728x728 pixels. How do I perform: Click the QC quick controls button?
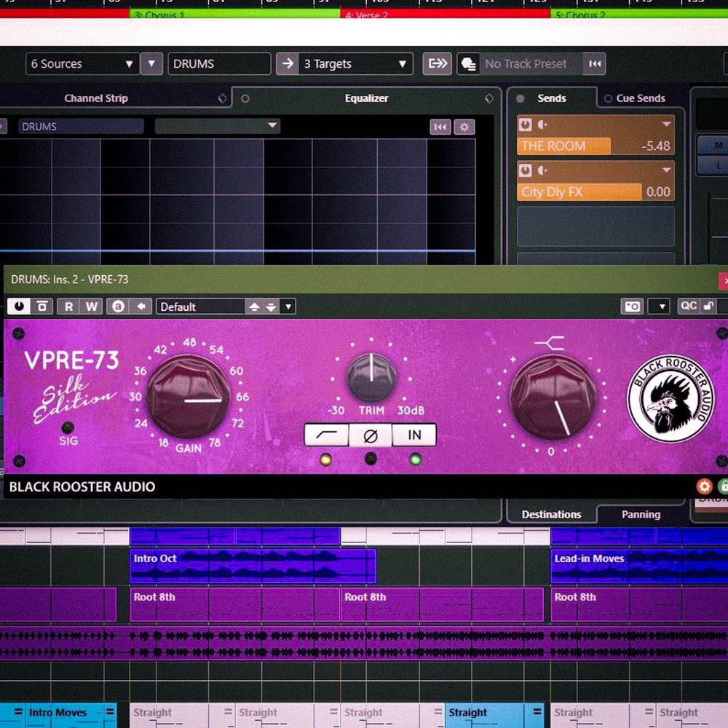point(688,306)
